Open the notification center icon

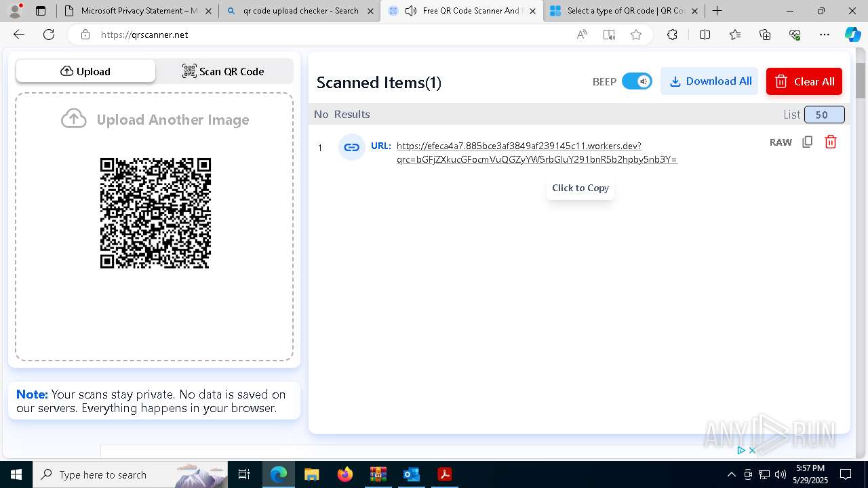pos(846,474)
